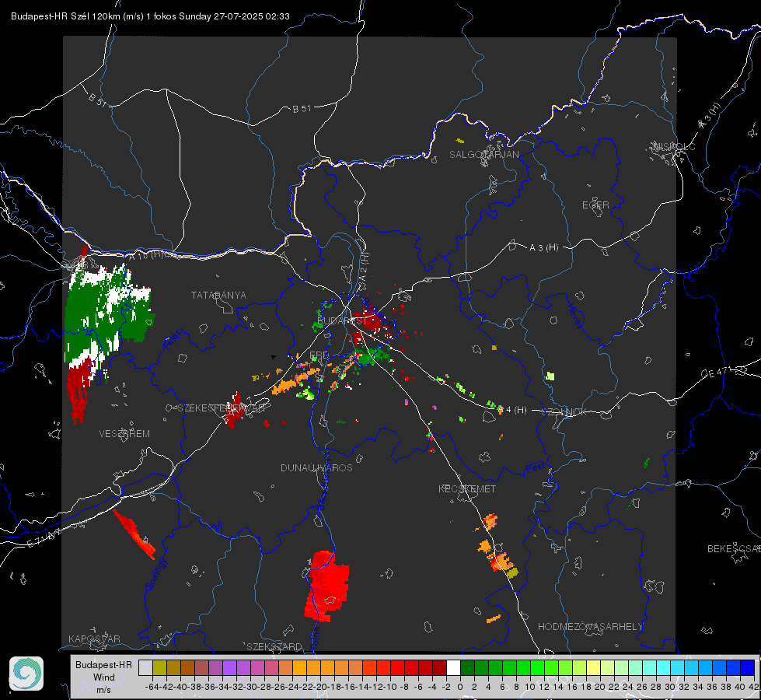Click the DUNAÚJVÁROS city label
This screenshot has height=700, width=761.
pyautogui.click(x=316, y=467)
